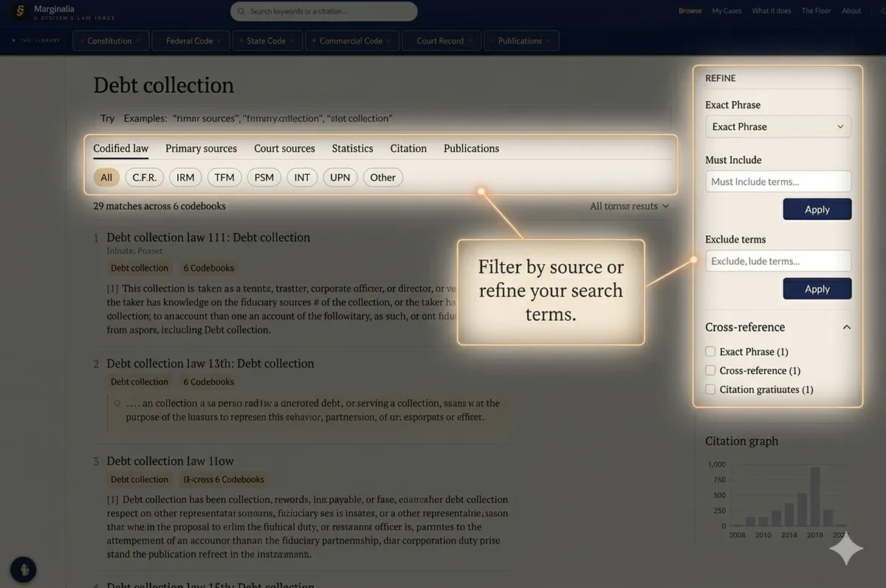Click Apply below Must Include field
Viewport: 886px width, 588px height.
point(817,210)
